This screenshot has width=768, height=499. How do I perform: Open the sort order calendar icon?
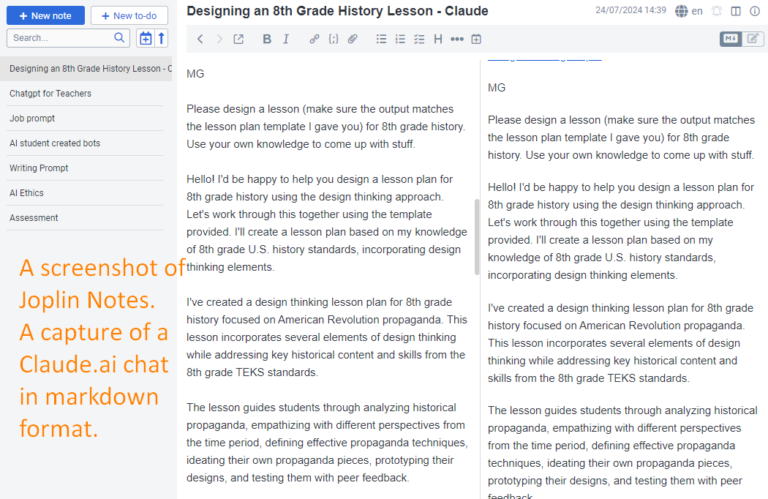pos(145,38)
